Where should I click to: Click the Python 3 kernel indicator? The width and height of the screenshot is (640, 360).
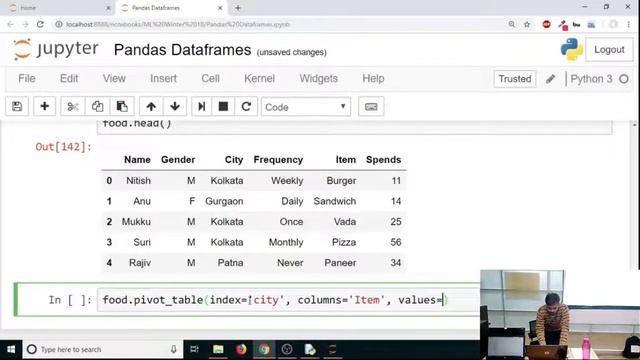click(x=591, y=79)
